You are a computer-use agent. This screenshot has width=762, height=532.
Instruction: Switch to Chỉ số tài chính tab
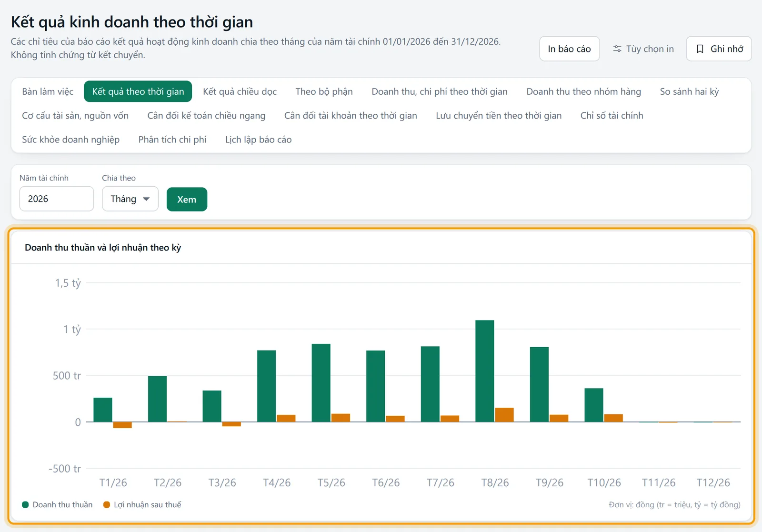click(612, 116)
